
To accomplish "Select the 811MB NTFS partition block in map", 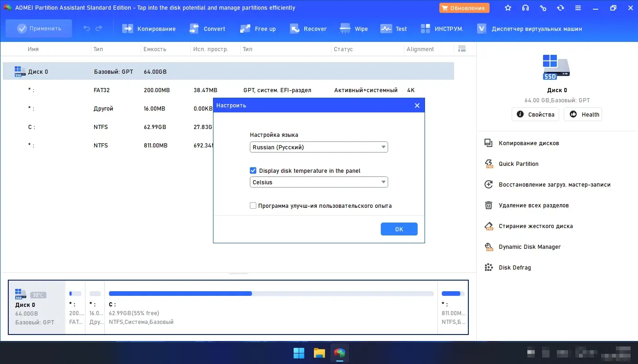I will click(x=452, y=307).
